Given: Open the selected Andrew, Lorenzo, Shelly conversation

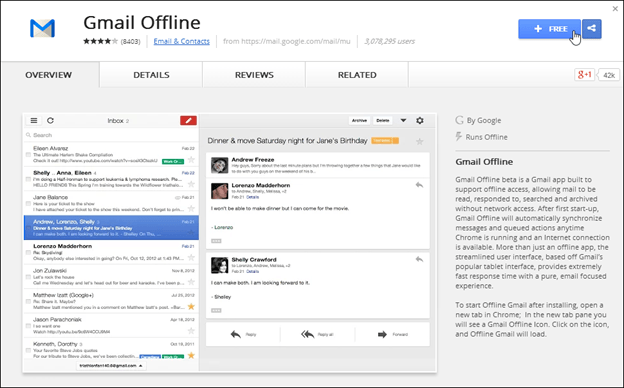Looking at the screenshot, I should [x=111, y=228].
